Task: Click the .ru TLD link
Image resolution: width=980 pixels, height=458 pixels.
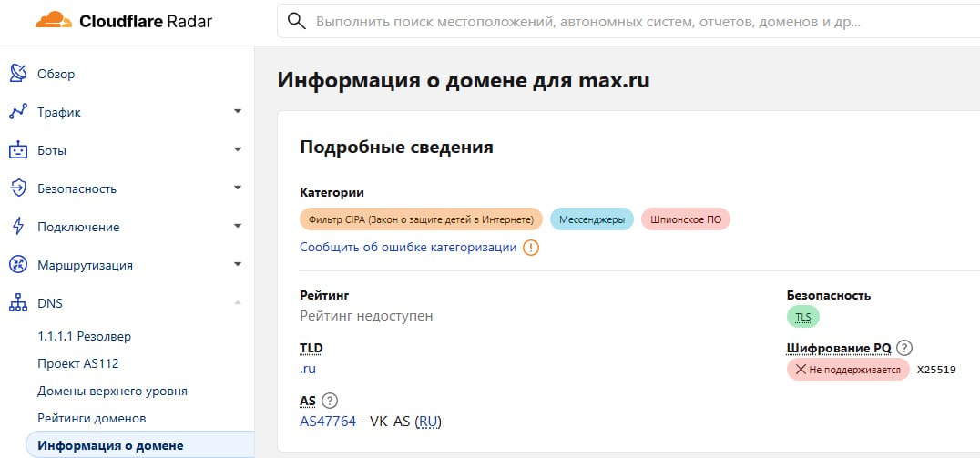Action: tap(308, 369)
